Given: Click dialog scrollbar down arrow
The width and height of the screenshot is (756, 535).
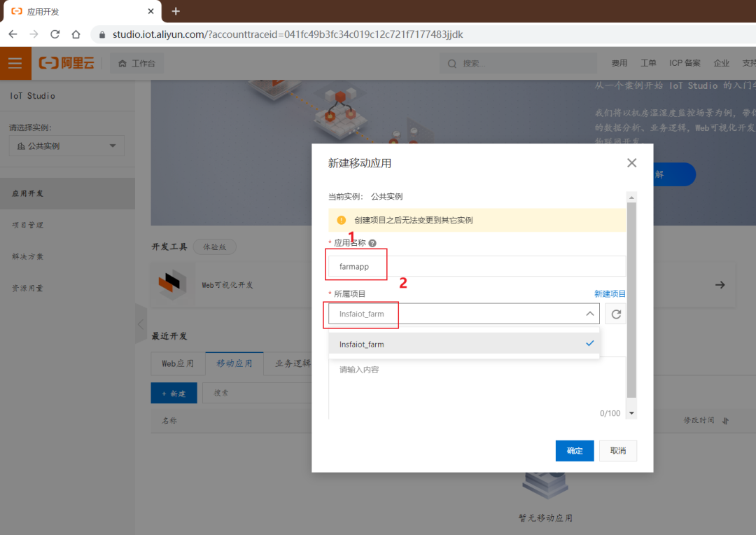Looking at the screenshot, I should (x=631, y=413).
